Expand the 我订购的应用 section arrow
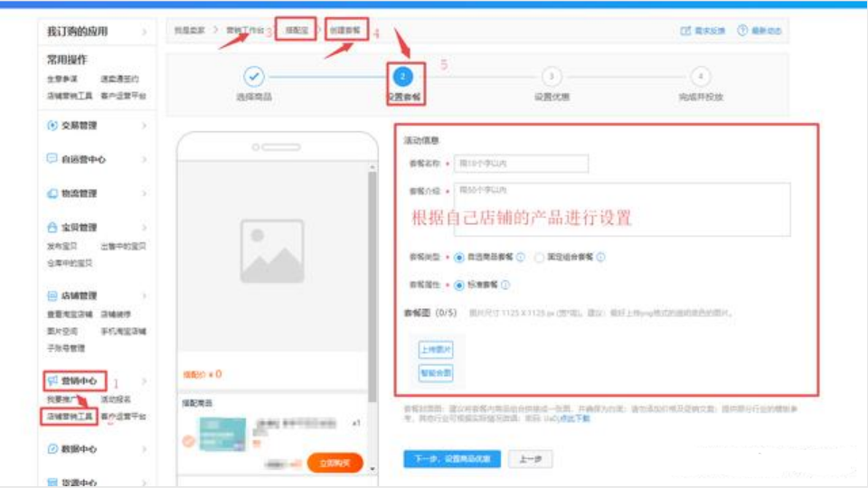The height and width of the screenshot is (488, 868). pos(144,32)
